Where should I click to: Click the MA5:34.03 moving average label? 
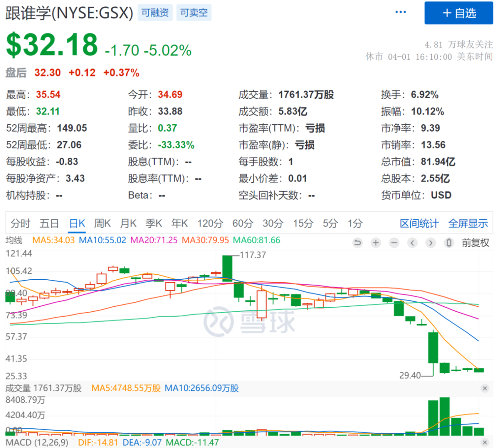54,240
